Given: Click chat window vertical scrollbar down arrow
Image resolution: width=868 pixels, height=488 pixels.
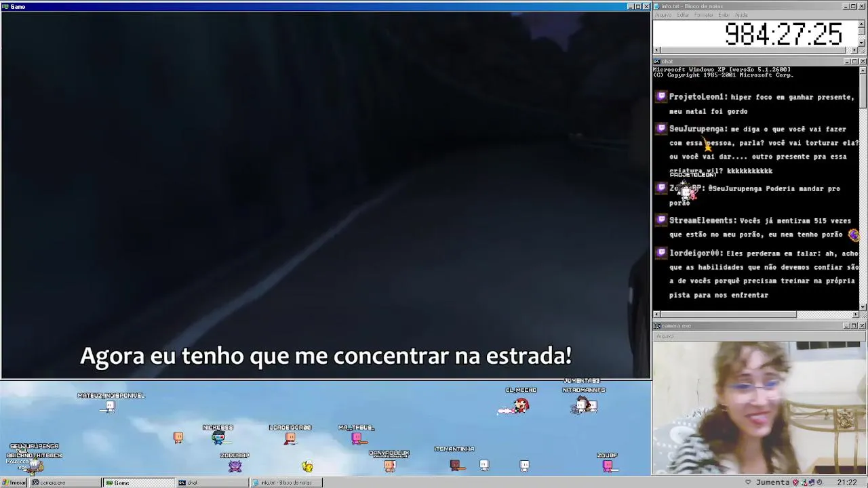Looking at the screenshot, I should pos(863,307).
